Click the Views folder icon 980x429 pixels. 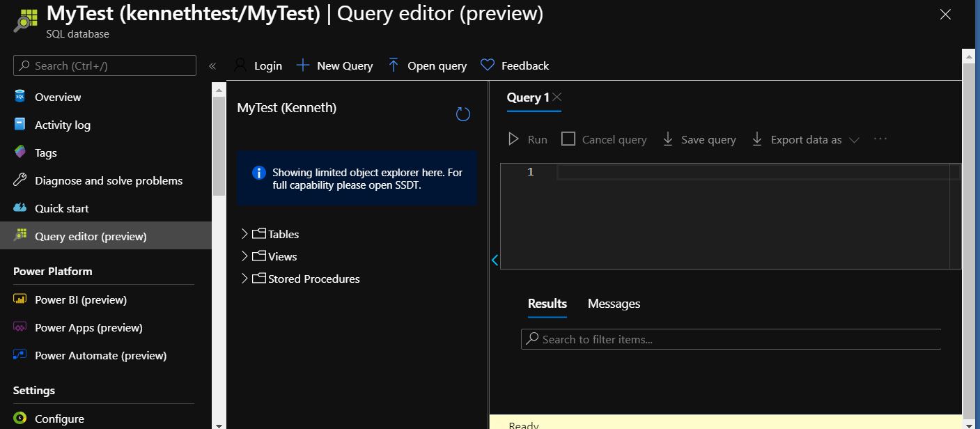[259, 256]
